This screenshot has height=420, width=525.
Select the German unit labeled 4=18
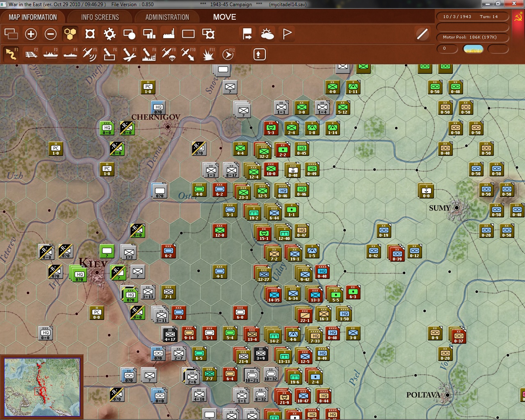coord(199,395)
